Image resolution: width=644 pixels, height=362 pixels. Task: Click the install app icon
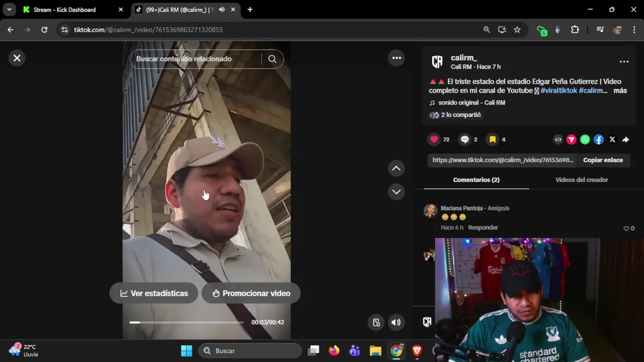[502, 30]
